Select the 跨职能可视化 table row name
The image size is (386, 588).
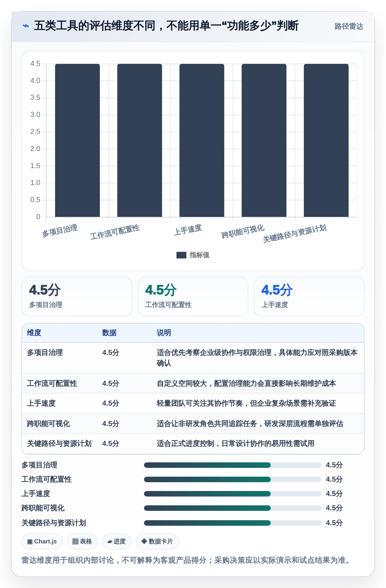(49, 424)
